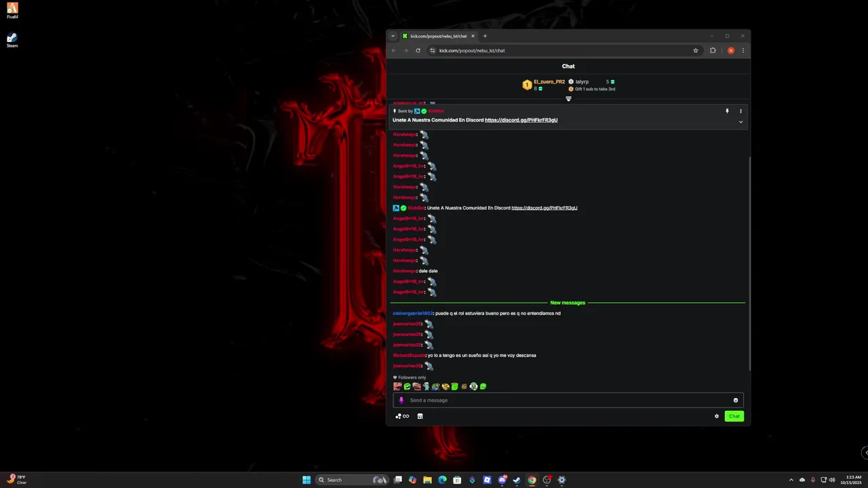This screenshot has height=488, width=868.
Task: Open the Windows Start menu
Action: (307, 480)
